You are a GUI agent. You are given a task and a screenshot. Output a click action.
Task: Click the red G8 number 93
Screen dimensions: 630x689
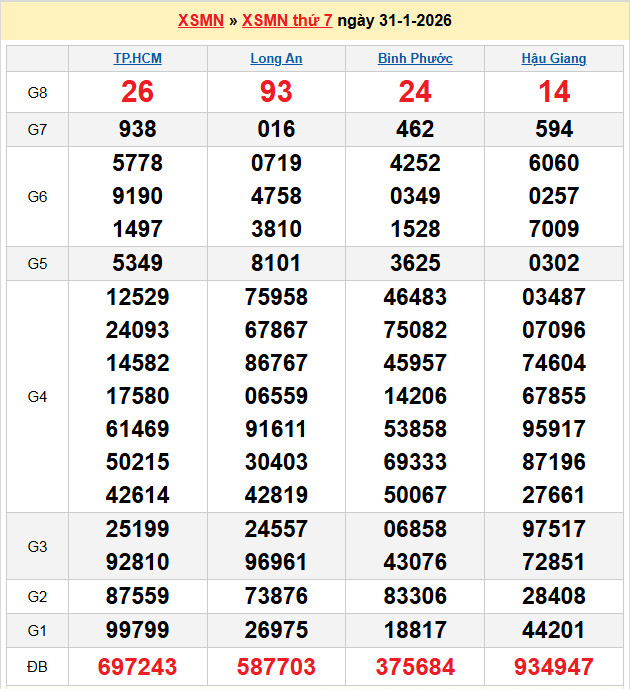coord(276,93)
